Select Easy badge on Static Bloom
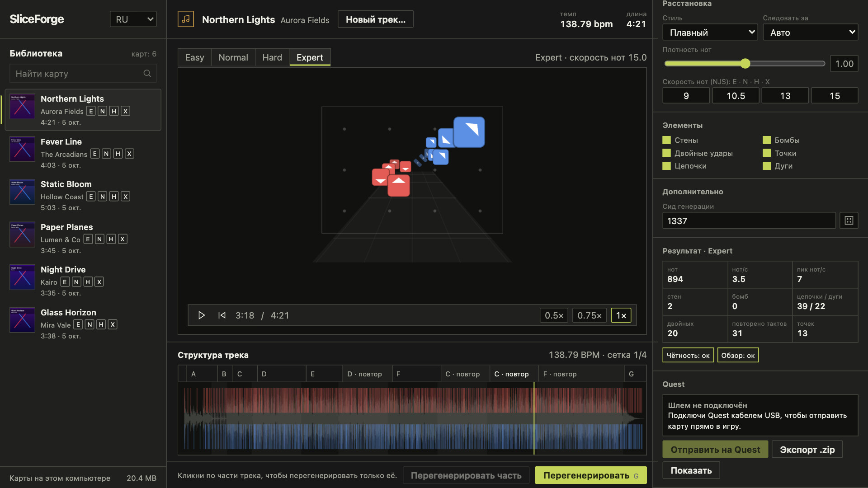The image size is (868, 488). tap(91, 197)
